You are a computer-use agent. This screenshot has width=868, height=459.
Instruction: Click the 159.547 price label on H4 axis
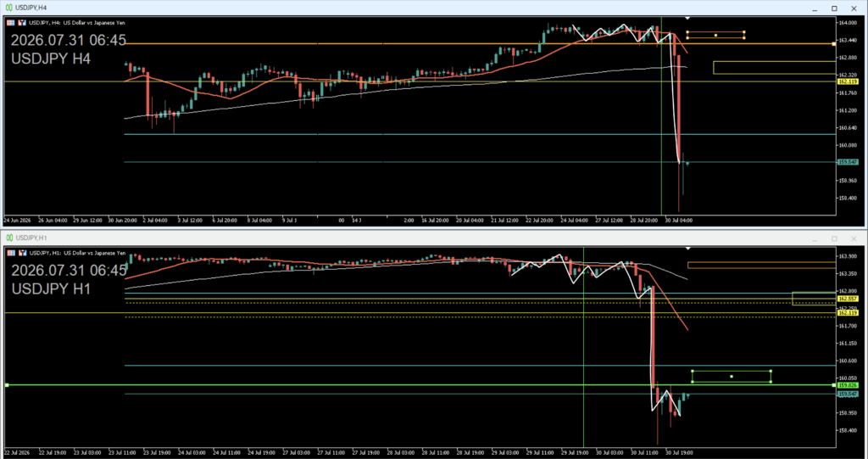848,162
